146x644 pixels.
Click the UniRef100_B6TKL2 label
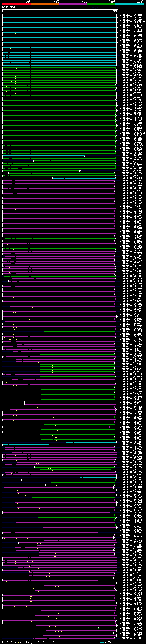[131, 87]
